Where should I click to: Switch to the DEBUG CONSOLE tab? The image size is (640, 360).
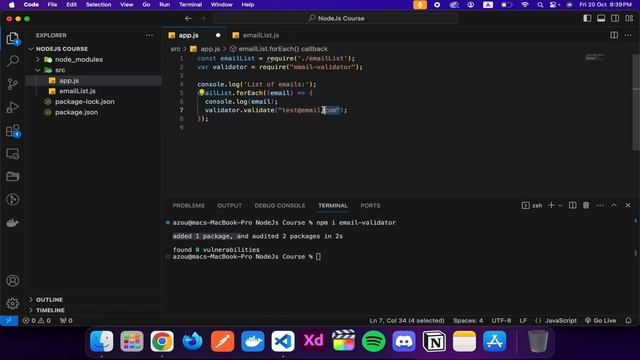click(x=280, y=205)
